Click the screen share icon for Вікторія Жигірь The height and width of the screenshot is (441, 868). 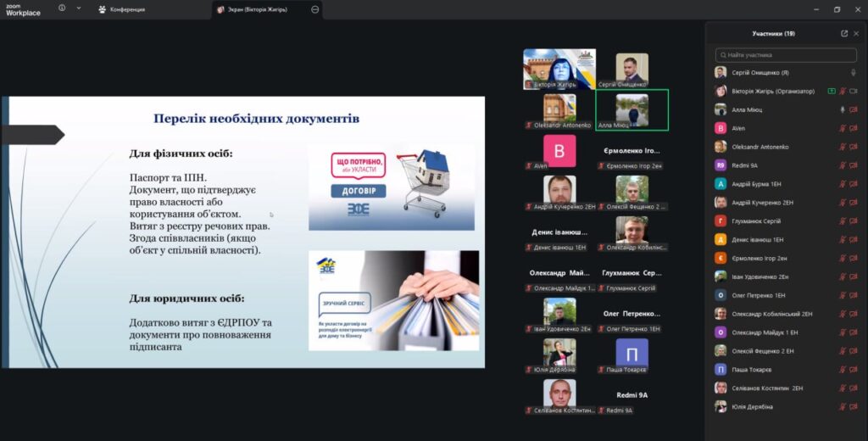point(832,92)
